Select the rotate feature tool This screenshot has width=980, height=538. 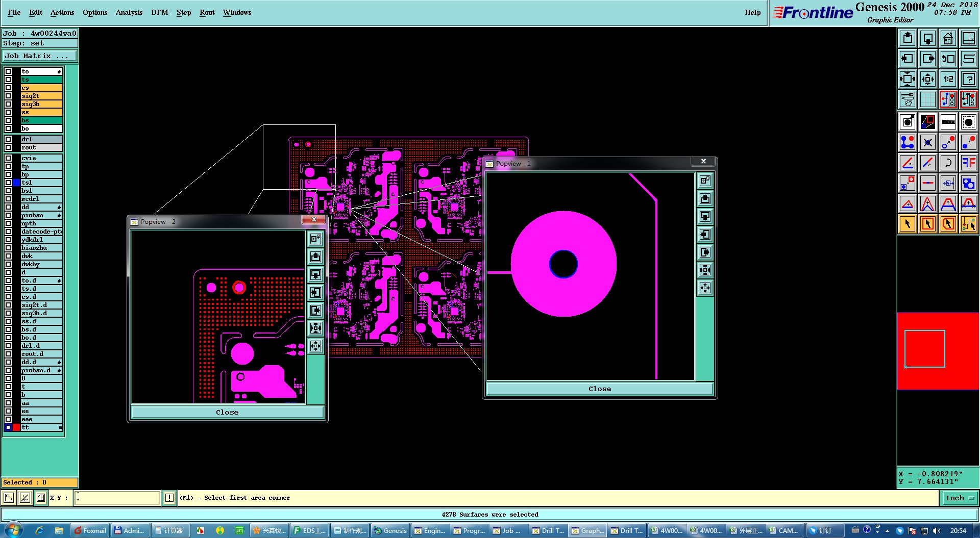[x=948, y=163]
